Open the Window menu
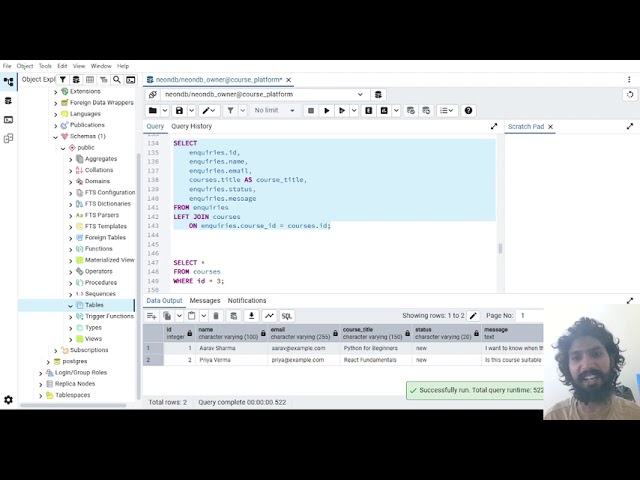Screen dimensions: 640x480 [x=101, y=66]
